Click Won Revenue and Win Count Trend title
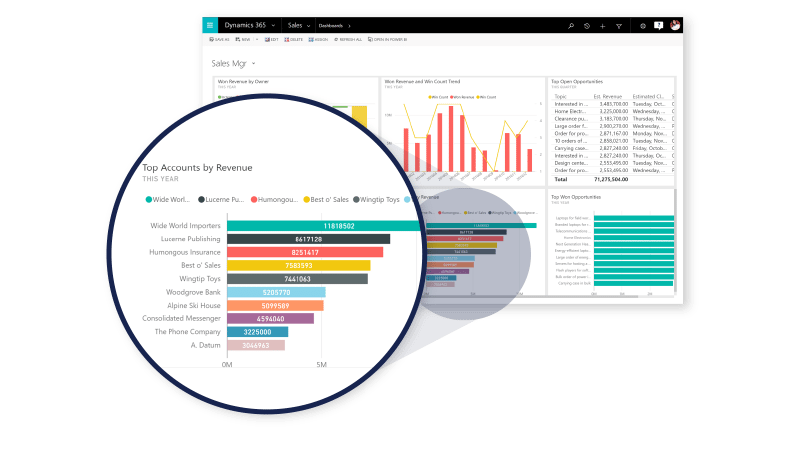The width and height of the screenshot is (800, 450). pyautogui.click(x=422, y=82)
